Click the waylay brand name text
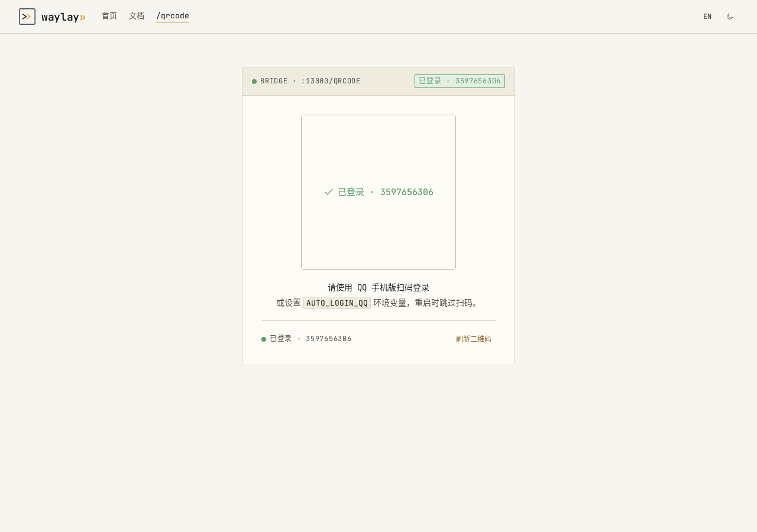The height and width of the screenshot is (532, 757). pos(63,17)
